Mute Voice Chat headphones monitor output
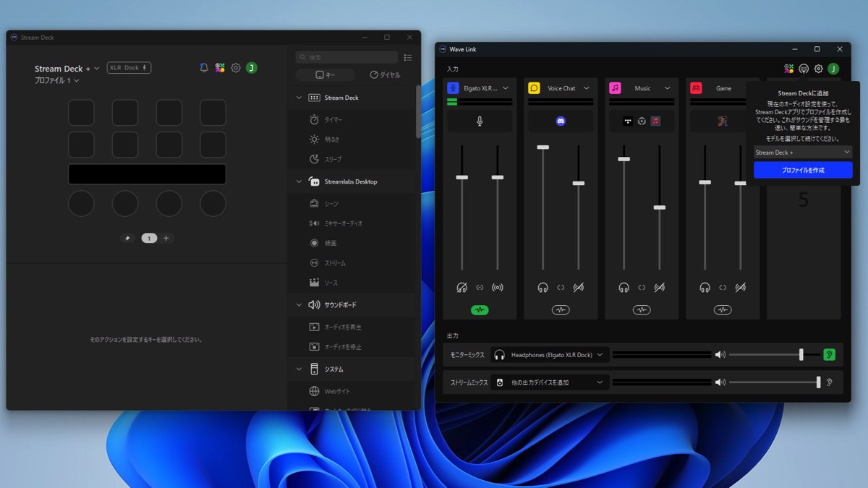Screen dimensions: 868x488 [x=542, y=288]
